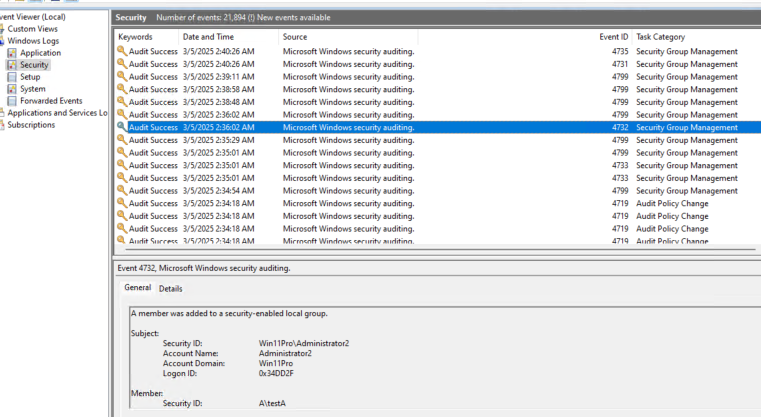
Task: Click the Setup log icon
Action: (x=12, y=77)
